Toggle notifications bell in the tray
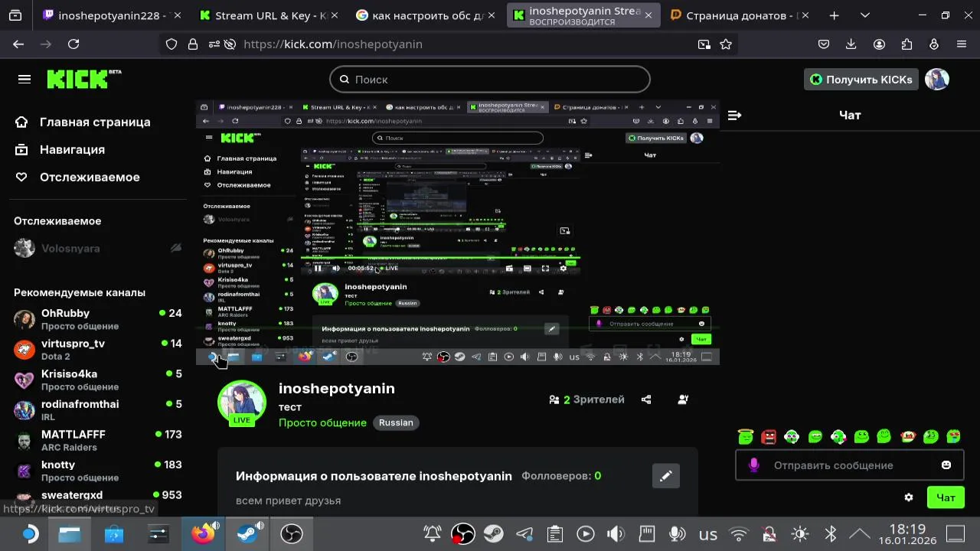This screenshot has width=980, height=551. pyautogui.click(x=433, y=533)
